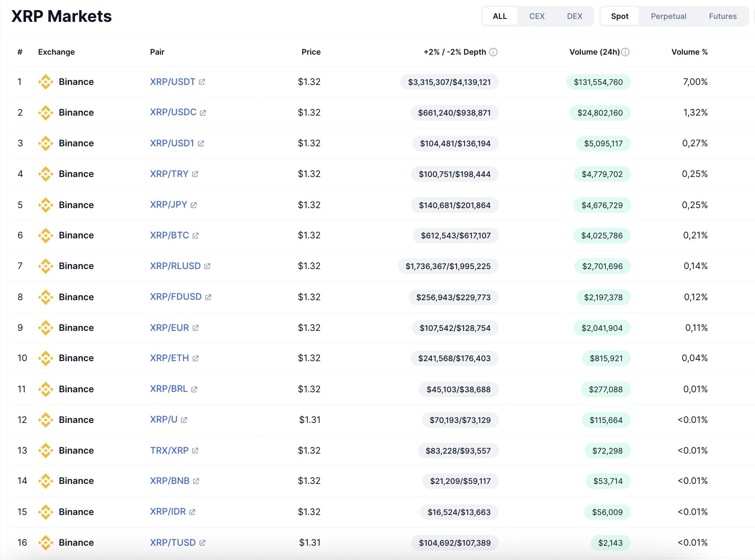Screen dimensions: 755x560
Task: Open the external link icon next to TRX/XRP
Action: 195,450
